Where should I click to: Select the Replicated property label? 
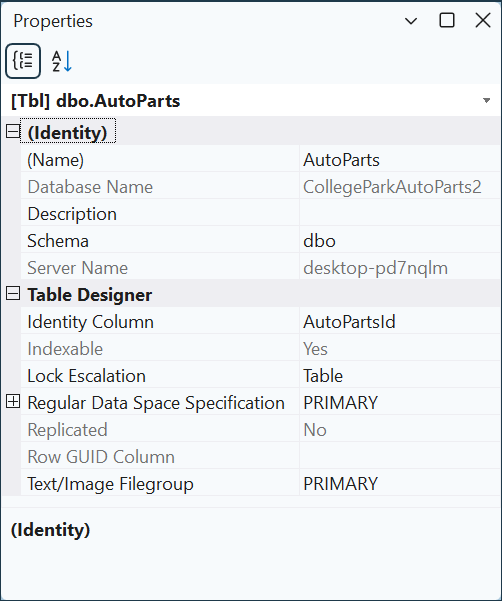click(x=67, y=430)
